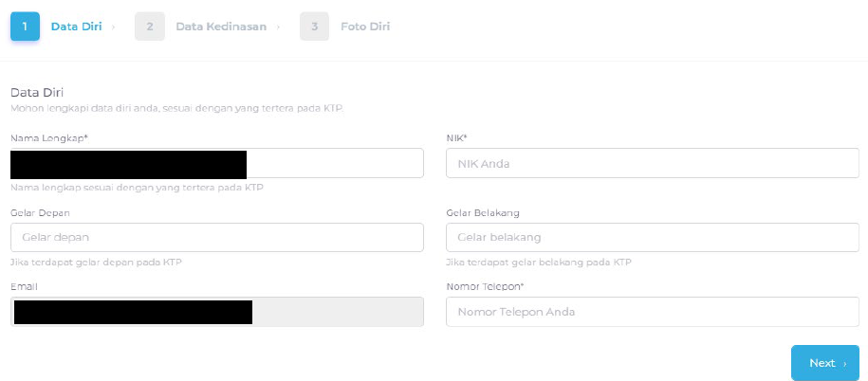Click the chevron after Data Kedinasan step

coord(278,27)
